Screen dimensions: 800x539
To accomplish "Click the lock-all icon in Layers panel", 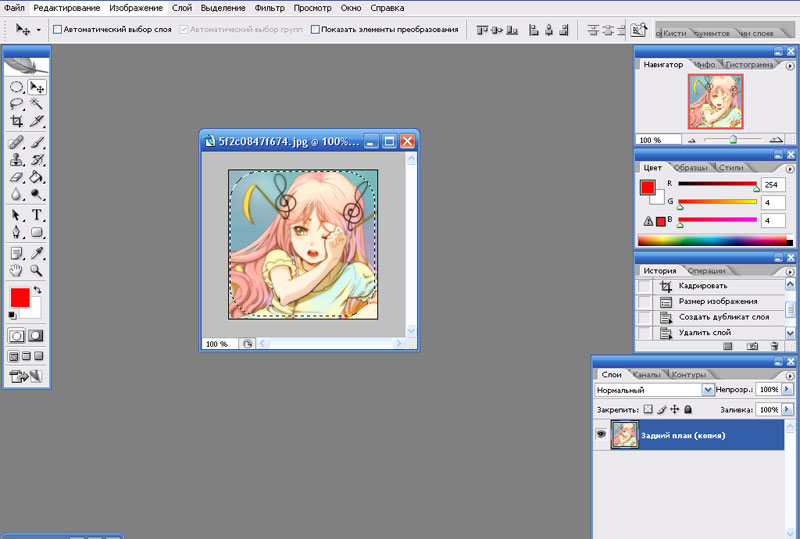I will pyautogui.click(x=688, y=410).
